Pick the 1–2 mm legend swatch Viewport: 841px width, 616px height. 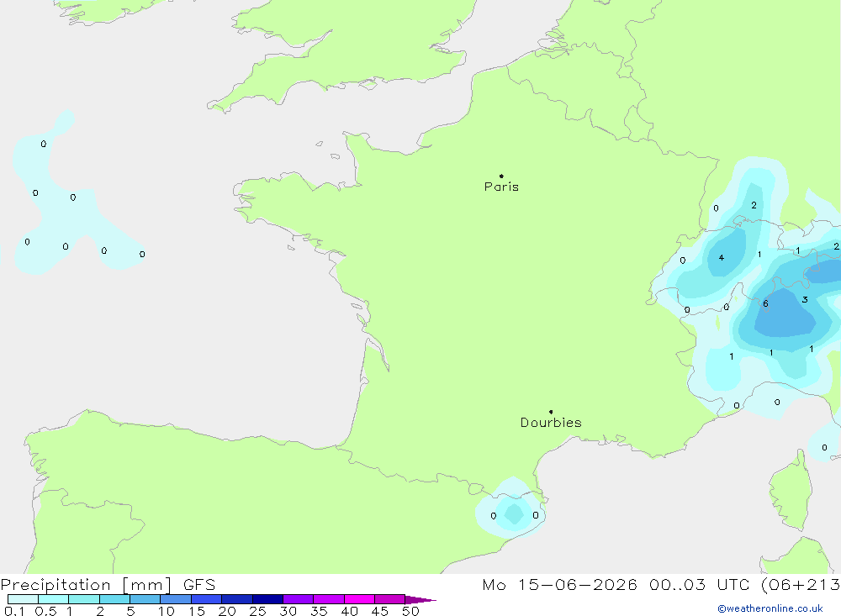(x=84, y=599)
